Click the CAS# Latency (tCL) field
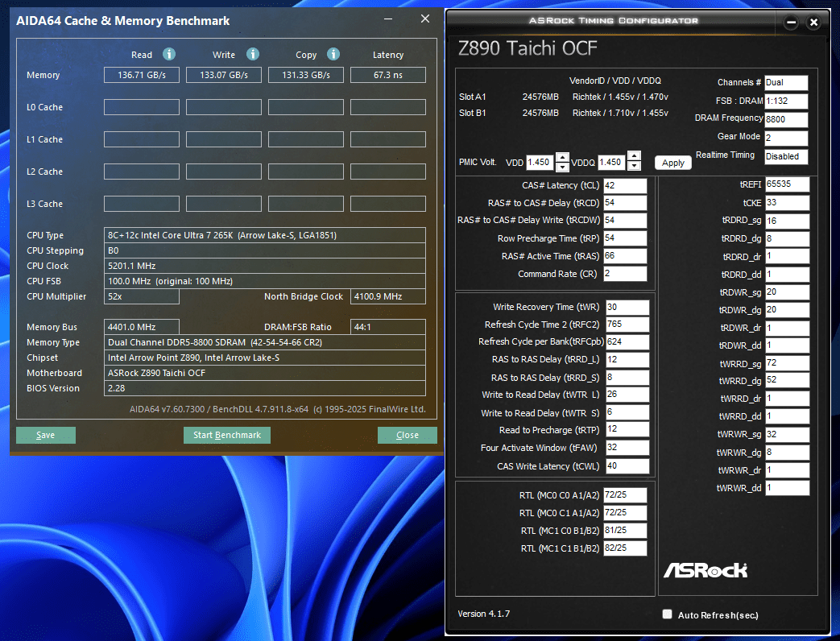This screenshot has height=641, width=840. click(x=625, y=185)
